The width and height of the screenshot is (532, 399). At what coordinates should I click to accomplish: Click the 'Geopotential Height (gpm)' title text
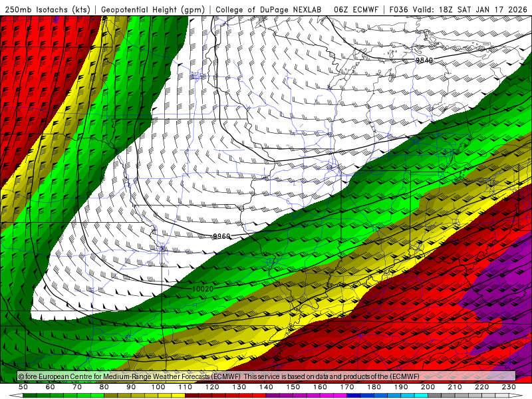pos(153,9)
